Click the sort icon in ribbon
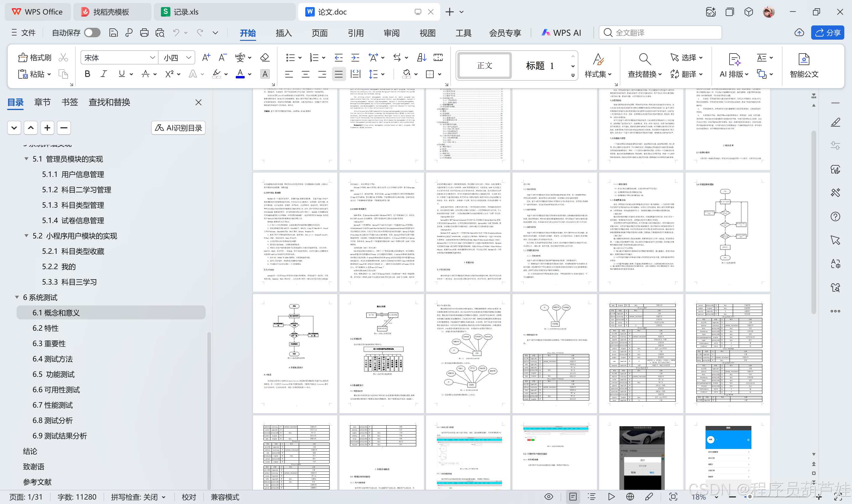The height and width of the screenshot is (504, 852). pos(422,57)
